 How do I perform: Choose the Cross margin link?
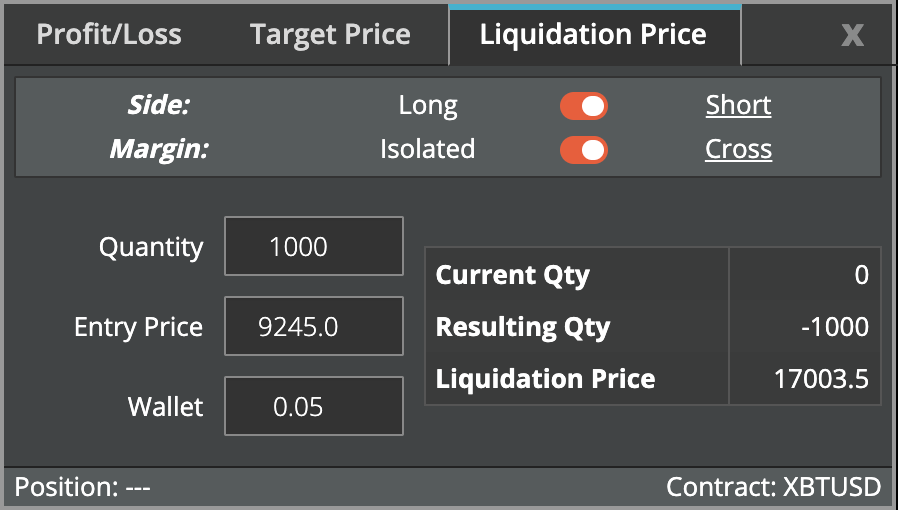point(738,150)
